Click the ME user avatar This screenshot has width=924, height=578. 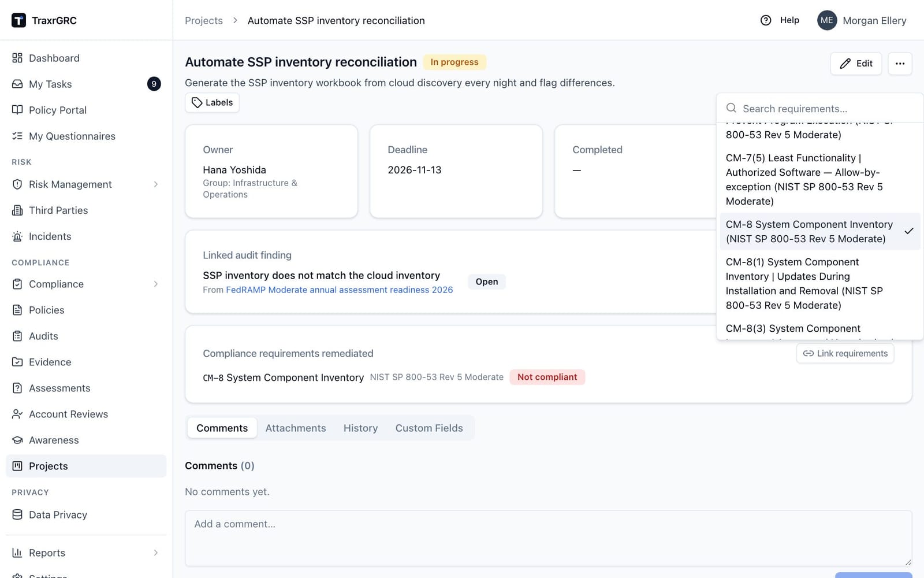tap(827, 20)
